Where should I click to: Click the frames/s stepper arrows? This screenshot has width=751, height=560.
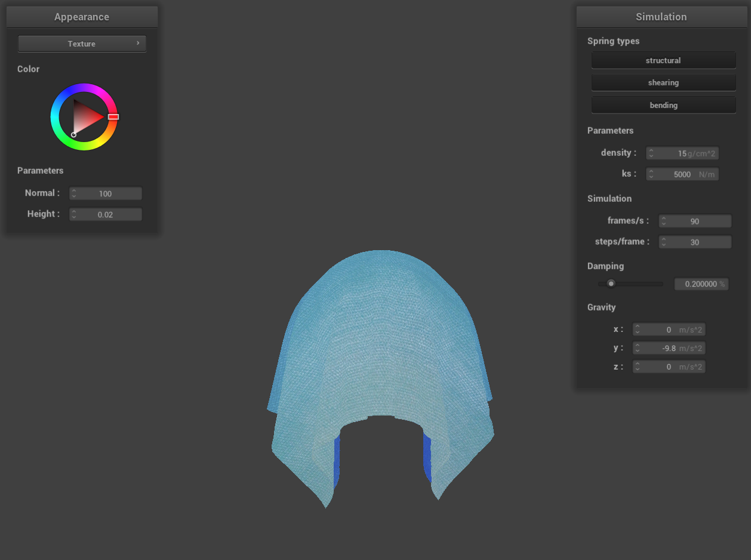coord(663,221)
